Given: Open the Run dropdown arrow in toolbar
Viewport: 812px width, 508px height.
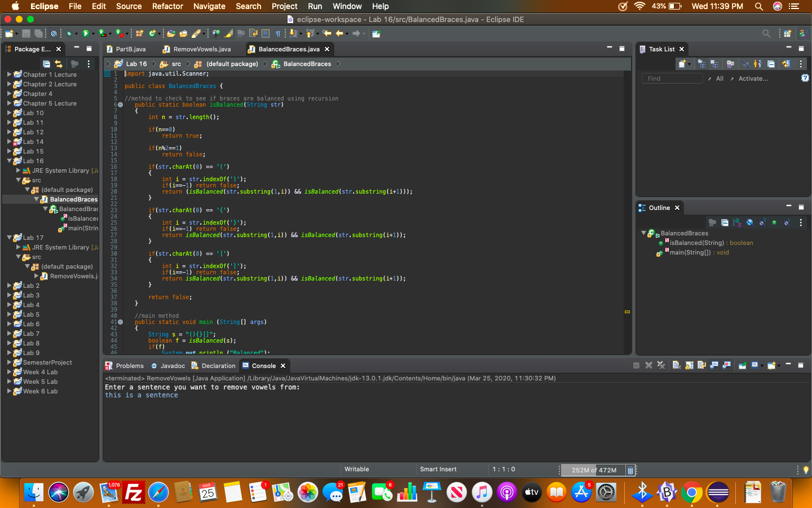Looking at the screenshot, I should click(93, 33).
